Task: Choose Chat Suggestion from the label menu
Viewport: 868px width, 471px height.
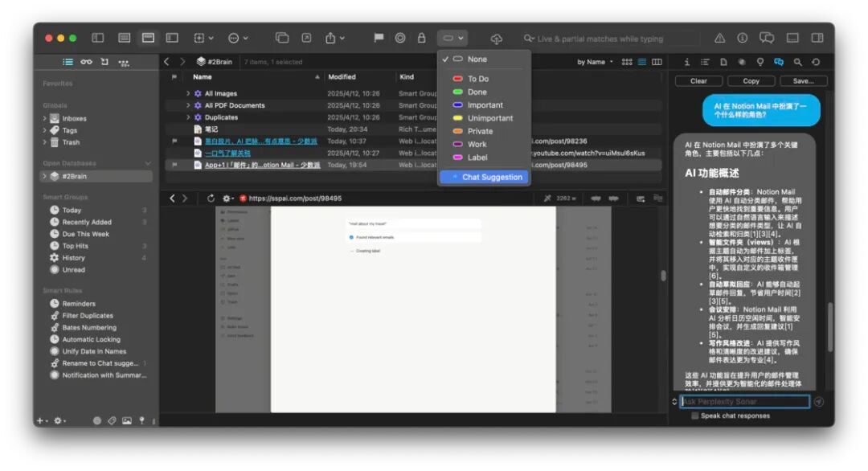Action: tap(485, 177)
